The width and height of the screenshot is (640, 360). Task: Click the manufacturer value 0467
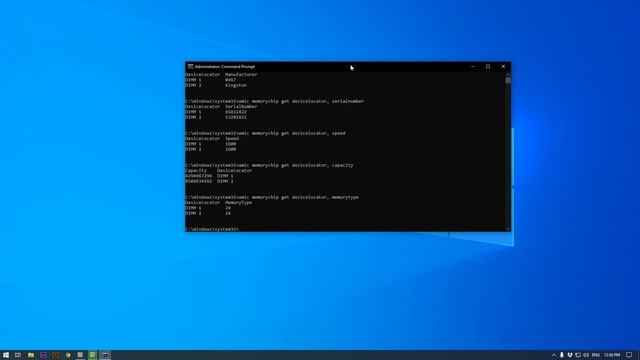point(230,80)
